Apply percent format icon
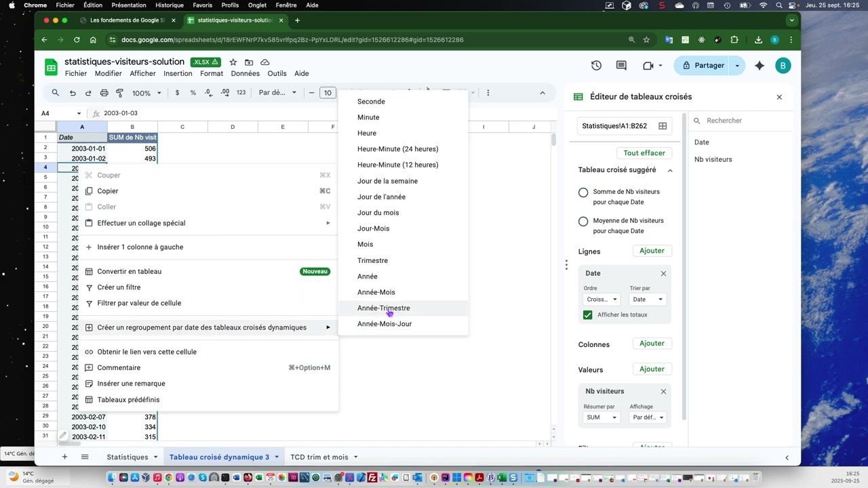This screenshot has height=488, width=868. pos(193,93)
